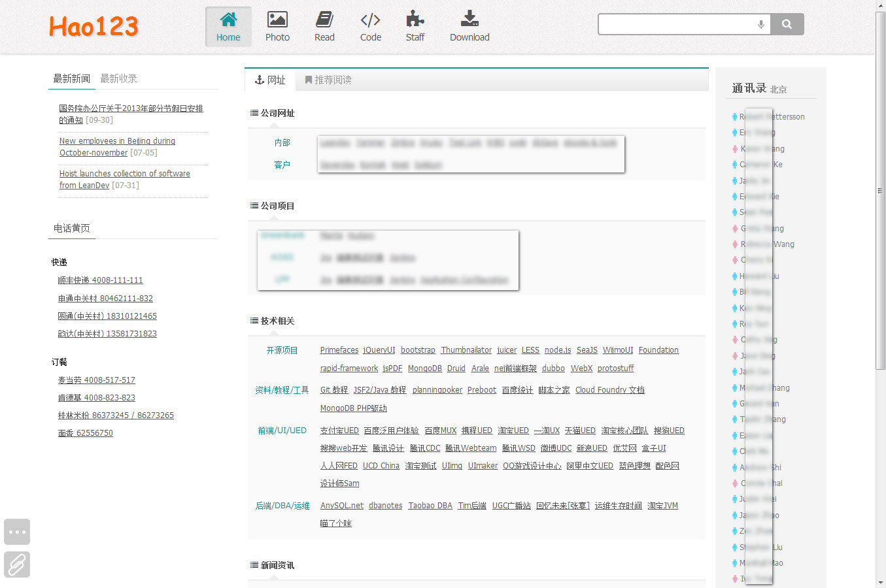The image size is (886, 588).
Task: Click the microphone voice search icon
Action: tap(761, 24)
